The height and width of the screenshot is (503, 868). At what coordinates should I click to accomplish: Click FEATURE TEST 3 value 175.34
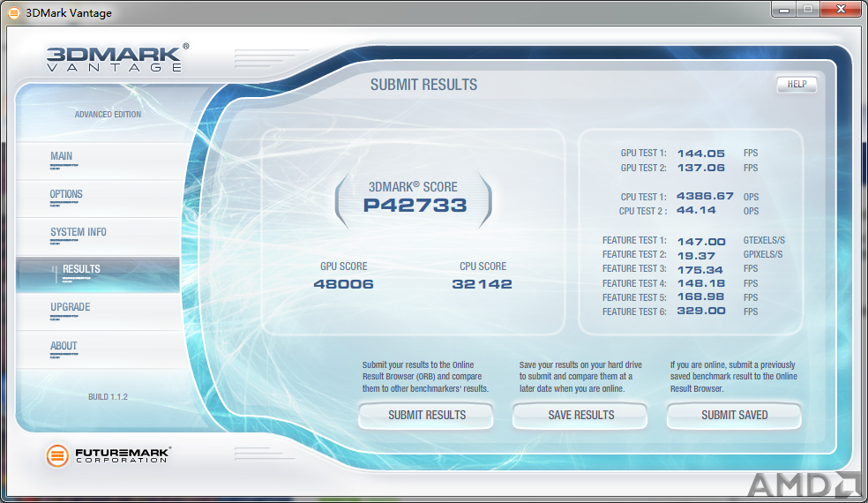pos(700,270)
